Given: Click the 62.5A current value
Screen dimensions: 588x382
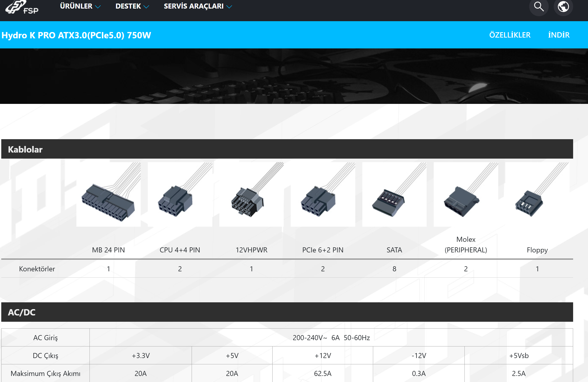Looking at the screenshot, I should point(323,373).
